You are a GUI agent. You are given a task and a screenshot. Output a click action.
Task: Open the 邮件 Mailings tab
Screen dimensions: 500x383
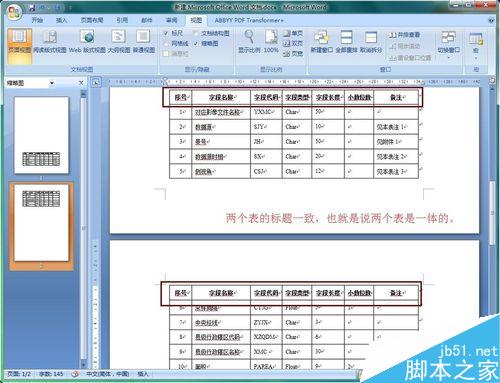(146, 20)
